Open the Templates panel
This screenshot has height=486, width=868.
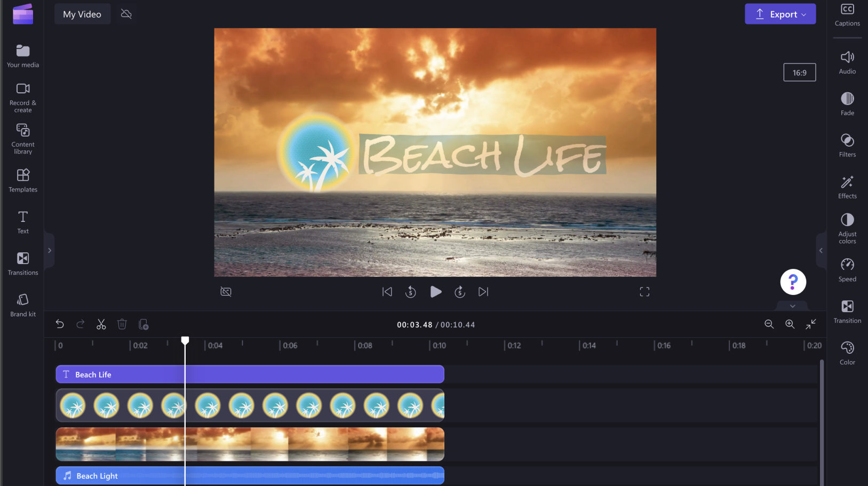point(23,180)
